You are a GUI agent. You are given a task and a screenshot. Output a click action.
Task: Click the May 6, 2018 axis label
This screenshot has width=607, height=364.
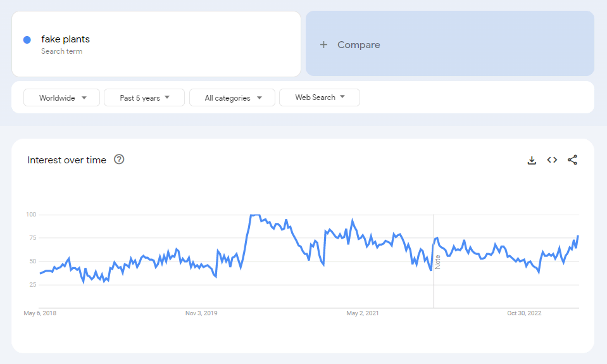click(40, 313)
